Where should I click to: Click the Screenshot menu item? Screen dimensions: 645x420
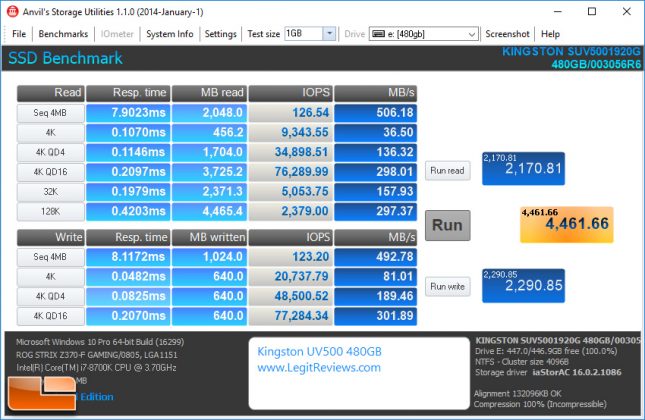click(x=507, y=34)
